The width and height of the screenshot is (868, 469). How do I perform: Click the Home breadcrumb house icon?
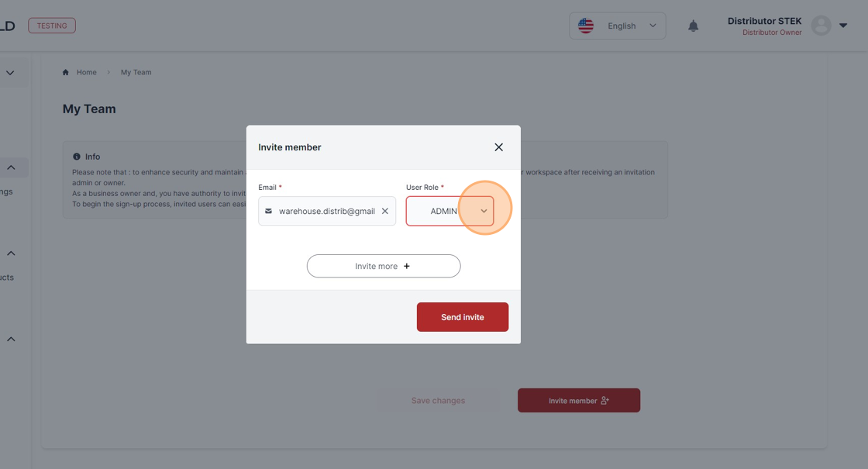[x=66, y=72]
